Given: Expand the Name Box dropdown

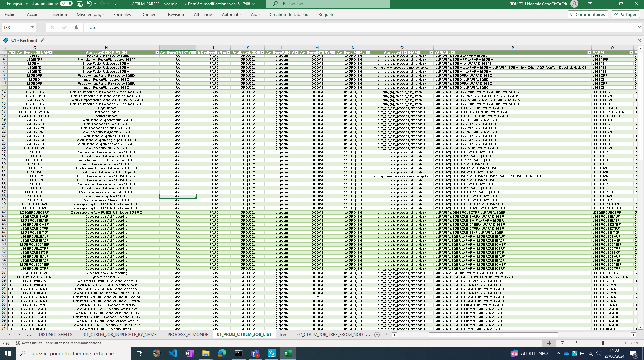Looking at the screenshot, I should (32, 27).
